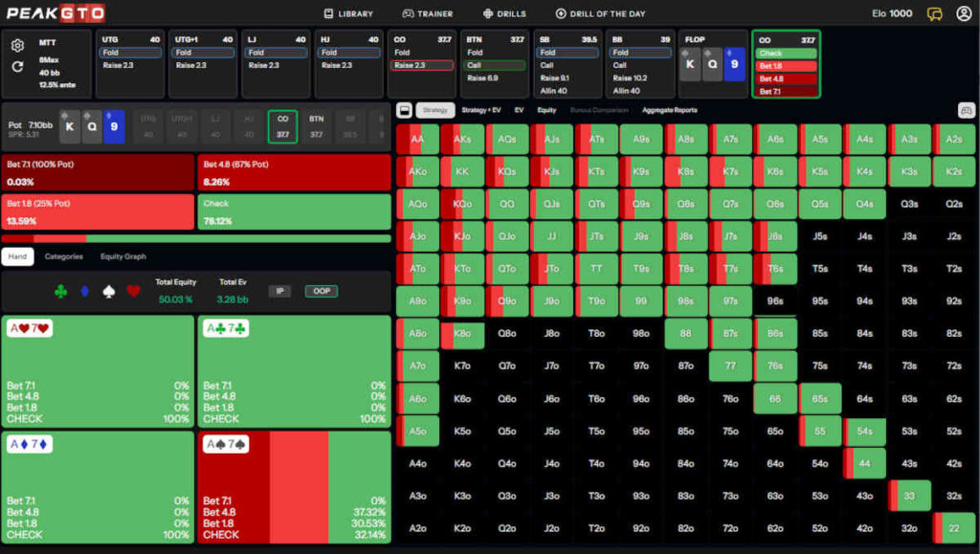Switch to the EV tab
Screen dimensions: 980x554
pyautogui.click(x=519, y=111)
